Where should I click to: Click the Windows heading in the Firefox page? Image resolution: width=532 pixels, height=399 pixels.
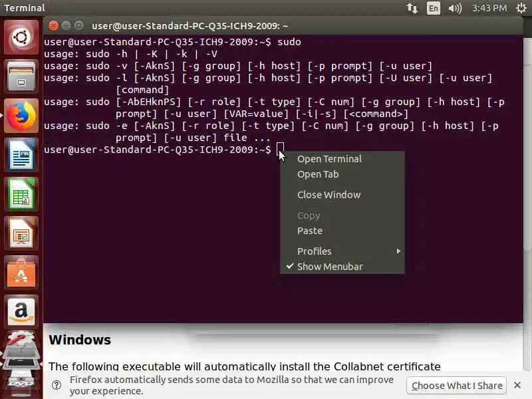[80, 340]
